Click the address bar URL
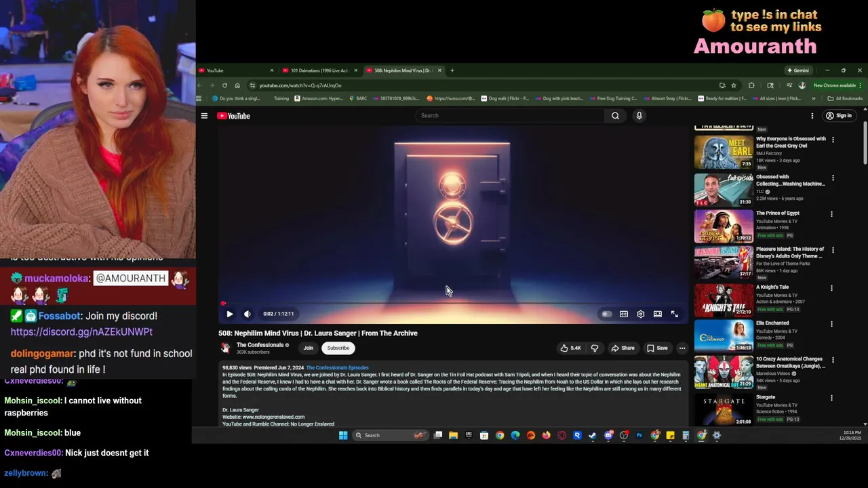 [x=300, y=85]
